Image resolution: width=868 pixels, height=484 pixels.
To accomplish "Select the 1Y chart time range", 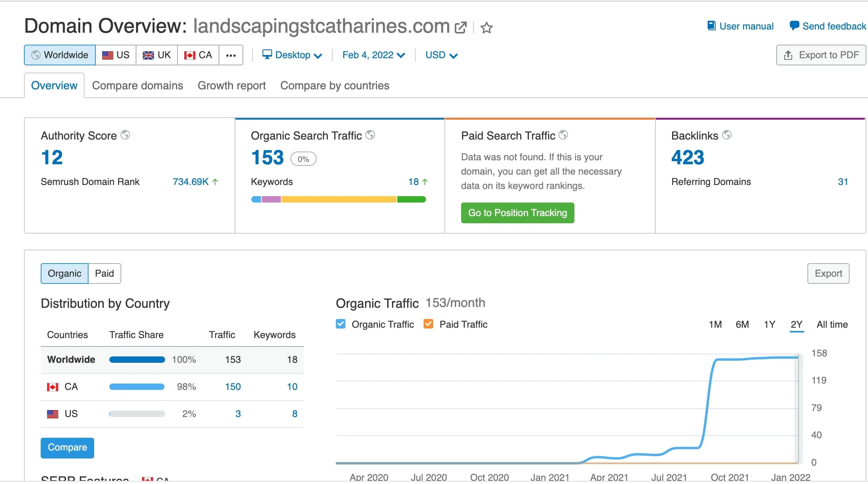I will click(x=769, y=325).
